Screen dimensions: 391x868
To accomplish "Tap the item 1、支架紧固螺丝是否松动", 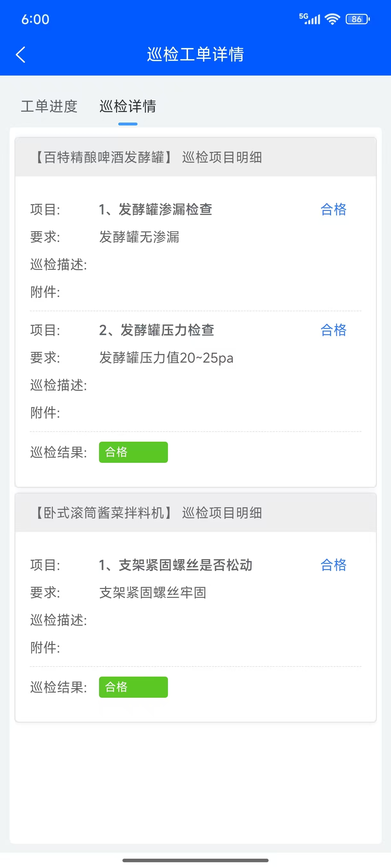I will coord(175,565).
